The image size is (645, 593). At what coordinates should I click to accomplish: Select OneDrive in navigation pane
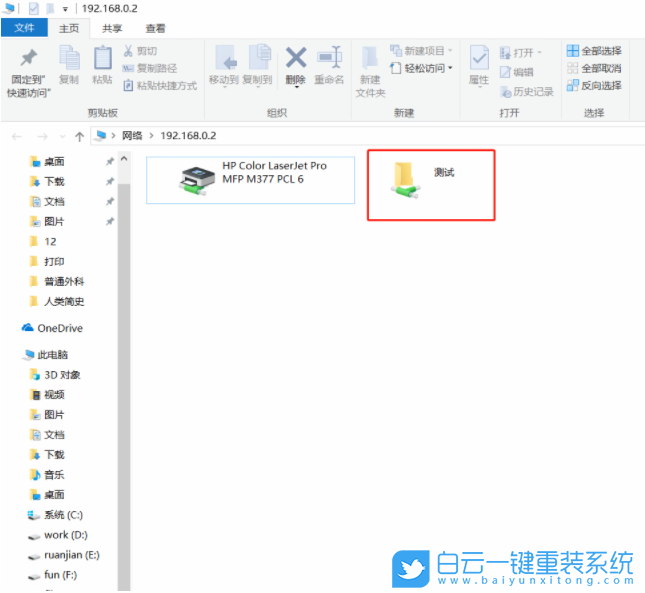pyautogui.click(x=53, y=328)
